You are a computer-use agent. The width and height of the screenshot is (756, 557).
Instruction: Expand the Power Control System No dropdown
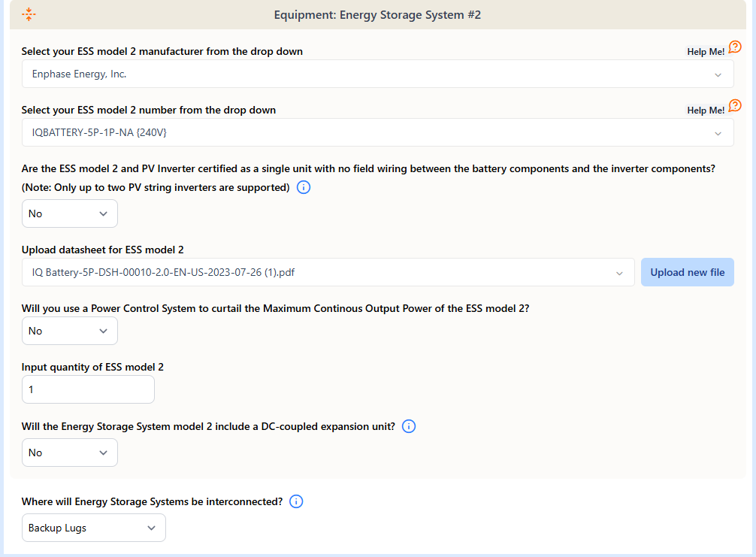click(x=70, y=331)
